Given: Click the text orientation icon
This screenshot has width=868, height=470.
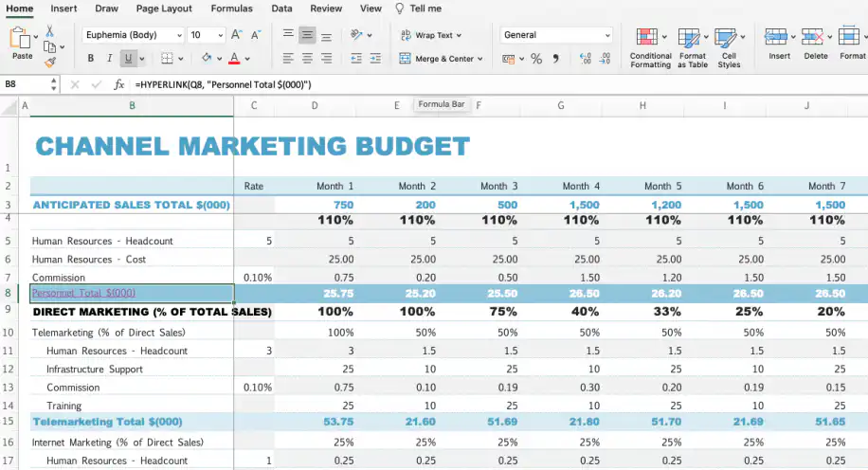Looking at the screenshot, I should 356,35.
